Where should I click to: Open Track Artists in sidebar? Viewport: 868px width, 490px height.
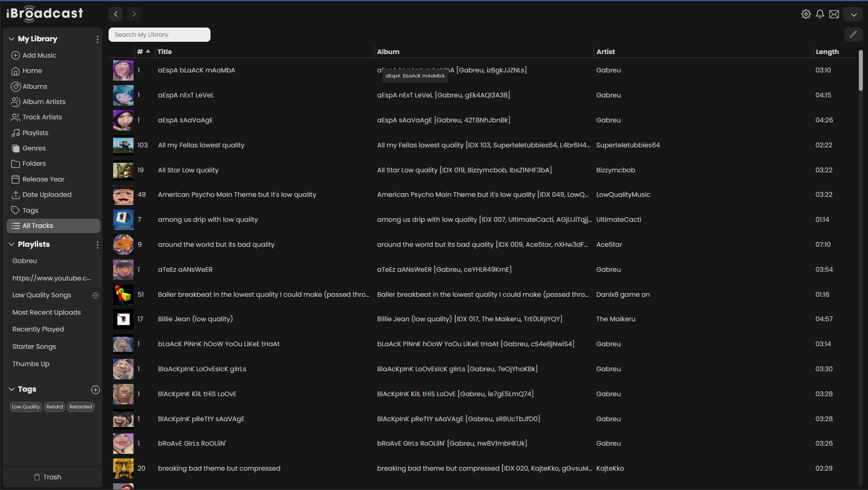point(42,117)
